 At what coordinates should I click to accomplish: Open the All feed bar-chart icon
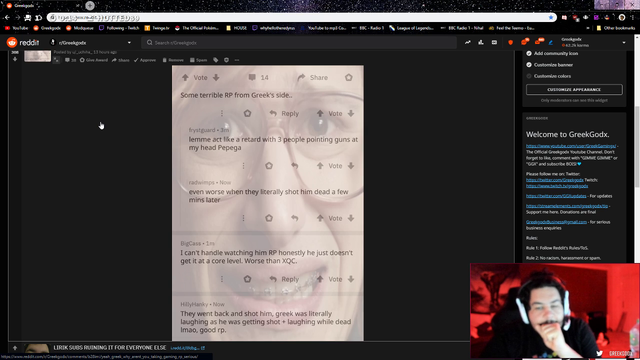click(481, 42)
